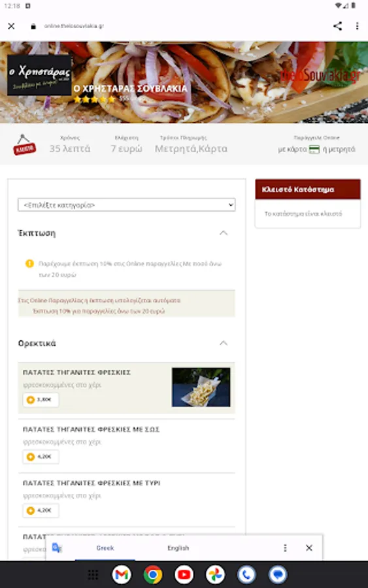Viewport: 368px width, 588px height.
Task: Tap the share icon in browser bar
Action: pyautogui.click(x=337, y=26)
